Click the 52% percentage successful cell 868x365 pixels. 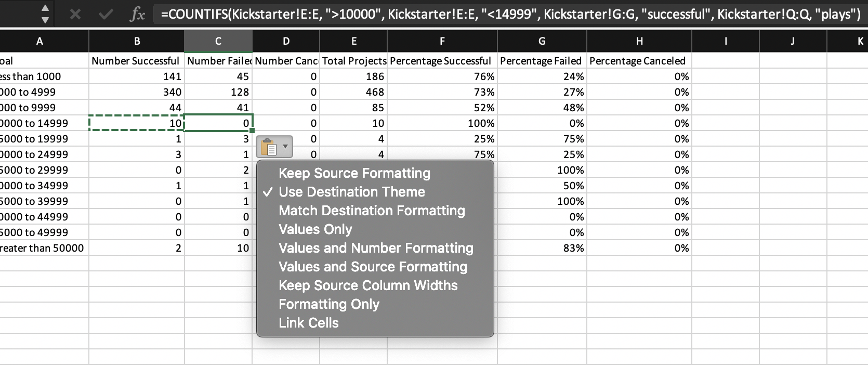442,108
